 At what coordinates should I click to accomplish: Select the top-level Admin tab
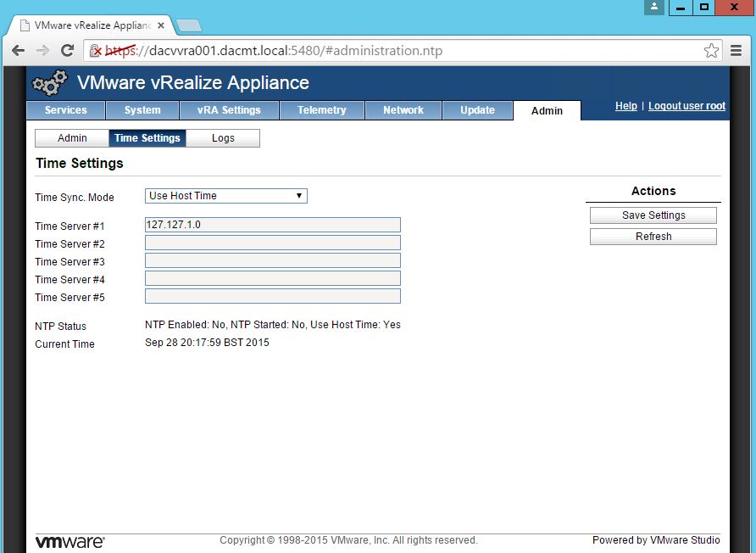click(x=547, y=111)
